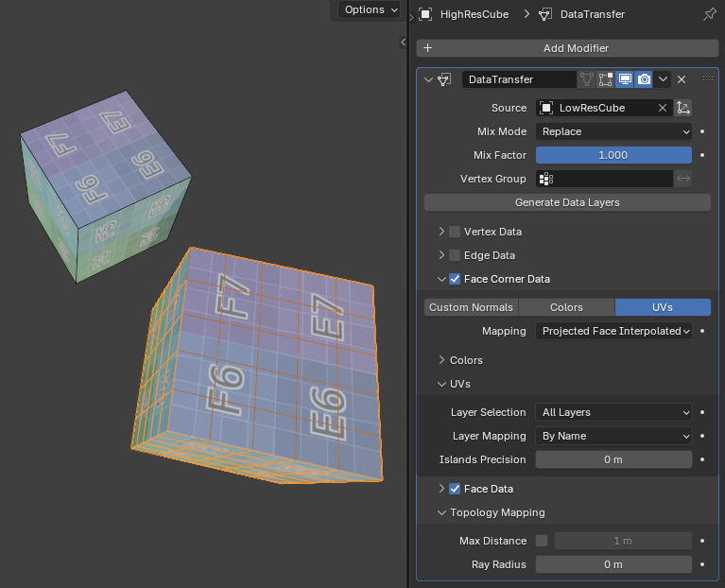Screen dimensions: 725x588
Task: Click the HighResCube breadcrumb text
Action: [475, 14]
